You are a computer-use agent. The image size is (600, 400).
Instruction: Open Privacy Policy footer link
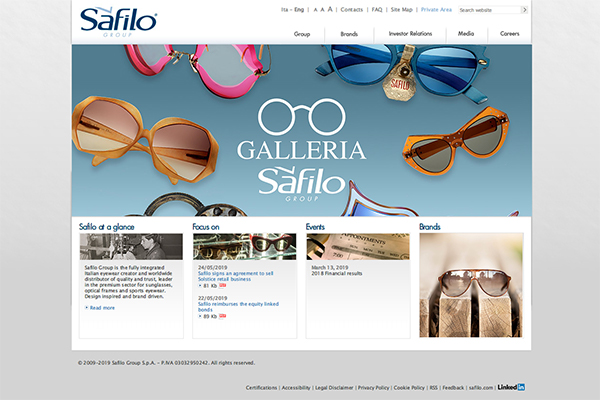pyautogui.click(x=373, y=388)
